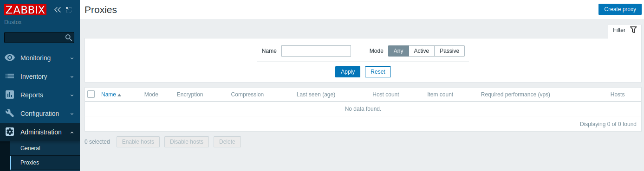Click the Required performance (vps) header
Viewport: 644px width, 171px height.
point(515,95)
